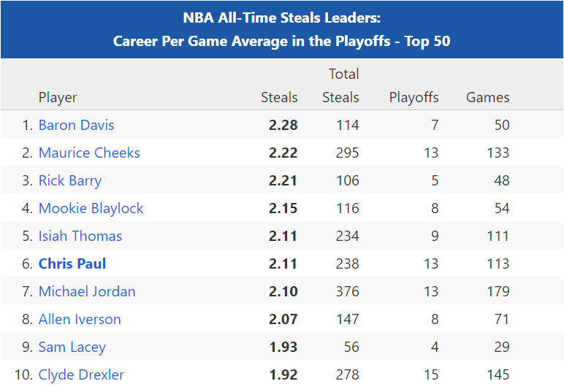Select the Isiah Thomas link
564x392 pixels.
[x=80, y=236]
